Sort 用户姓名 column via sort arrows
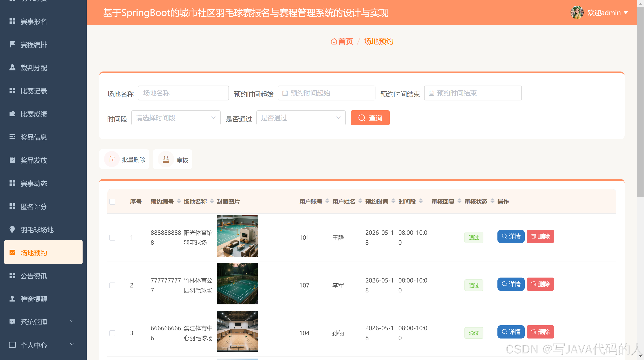This screenshot has height=360, width=644. pyautogui.click(x=360, y=201)
